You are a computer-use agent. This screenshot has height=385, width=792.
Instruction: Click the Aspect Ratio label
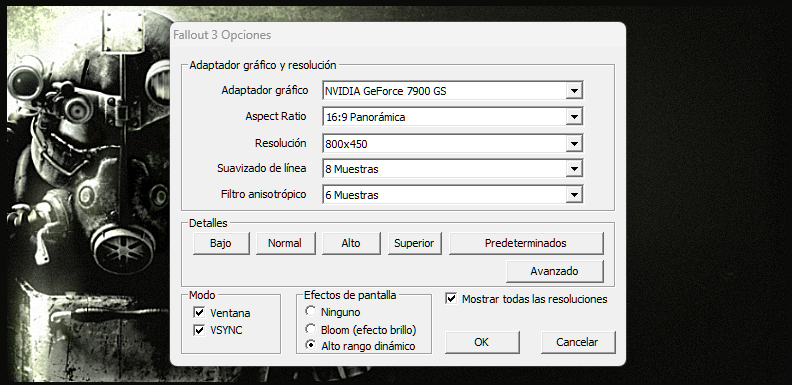(276, 116)
